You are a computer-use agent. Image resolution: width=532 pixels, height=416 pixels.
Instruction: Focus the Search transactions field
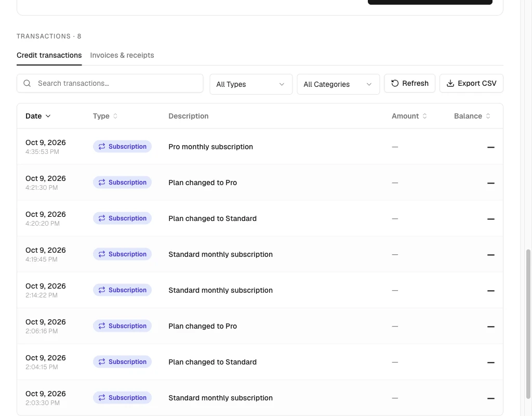tap(110, 83)
